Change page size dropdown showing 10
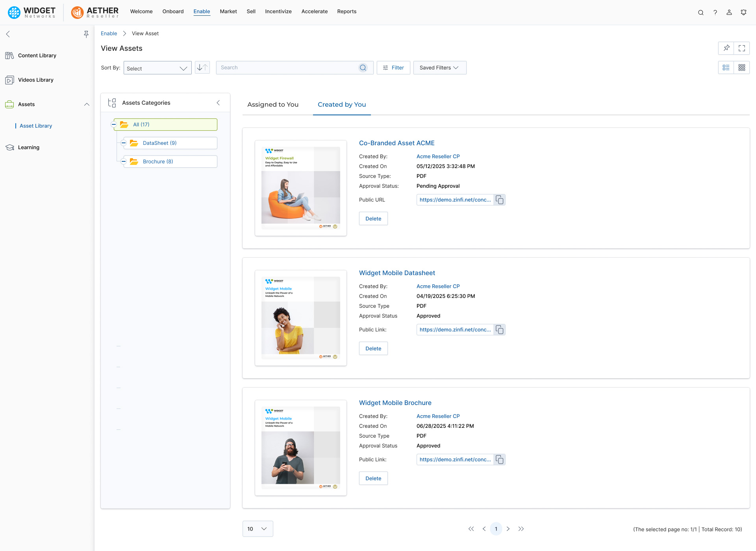This screenshot has width=756, height=551. click(x=258, y=529)
